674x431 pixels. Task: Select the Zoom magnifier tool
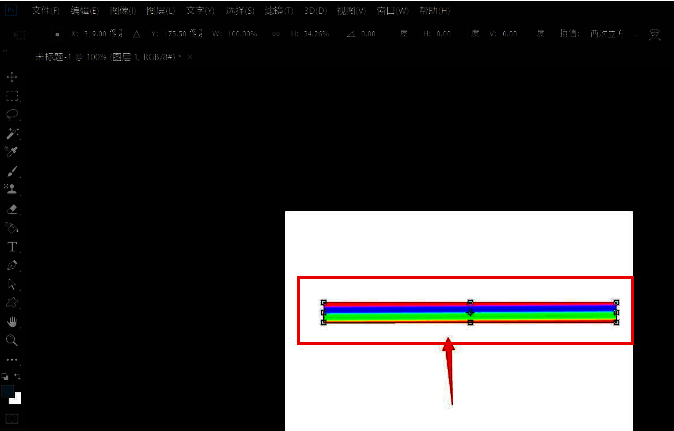tap(12, 340)
